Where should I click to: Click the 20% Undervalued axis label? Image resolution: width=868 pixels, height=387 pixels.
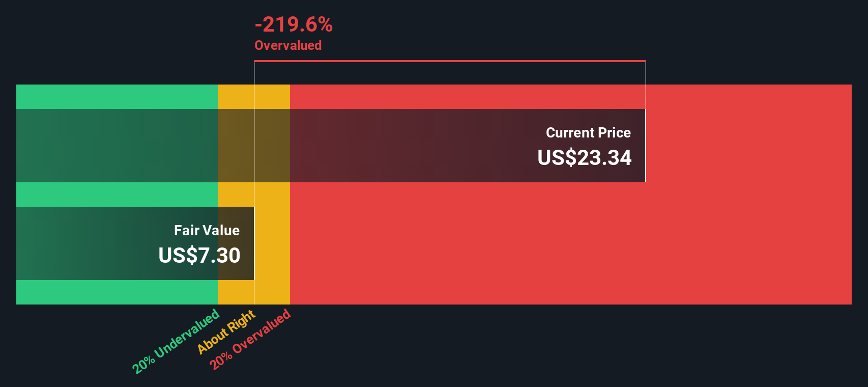pos(176,341)
